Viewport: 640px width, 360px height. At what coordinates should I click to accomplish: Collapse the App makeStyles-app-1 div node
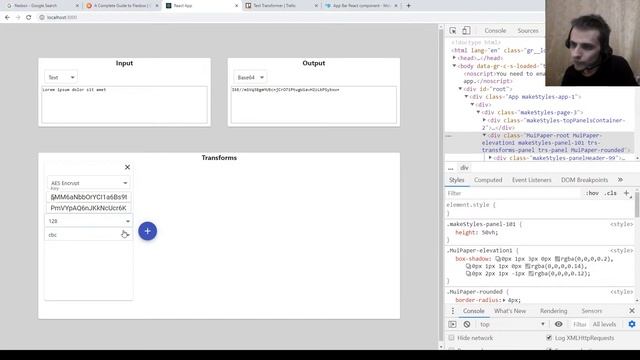pyautogui.click(x=467, y=97)
